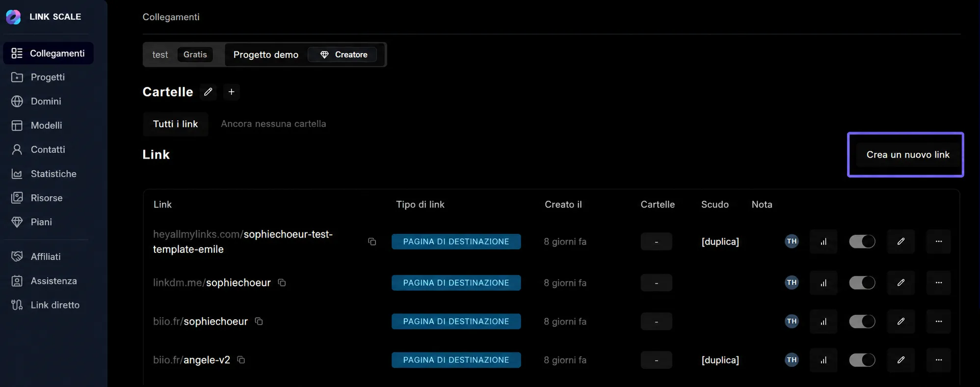This screenshot has height=387, width=980.
Task: Toggle the biio.fr/sophiechoeur link switch
Action: point(862,321)
